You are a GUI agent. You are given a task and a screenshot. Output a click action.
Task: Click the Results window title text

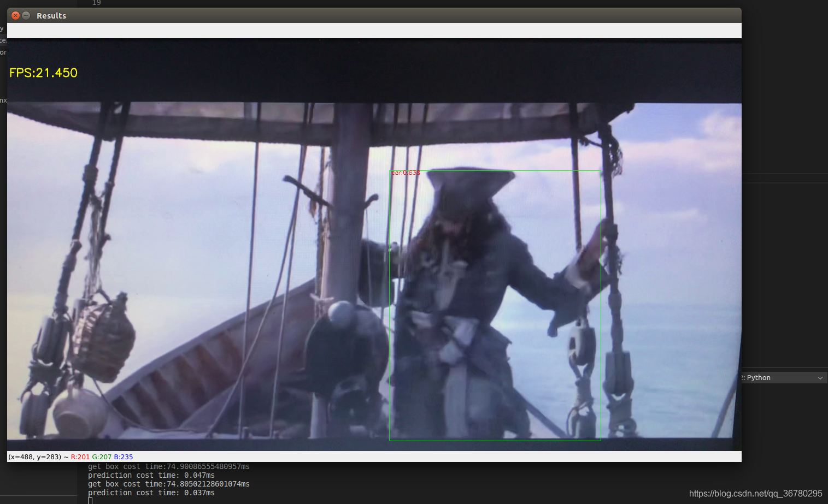click(51, 16)
